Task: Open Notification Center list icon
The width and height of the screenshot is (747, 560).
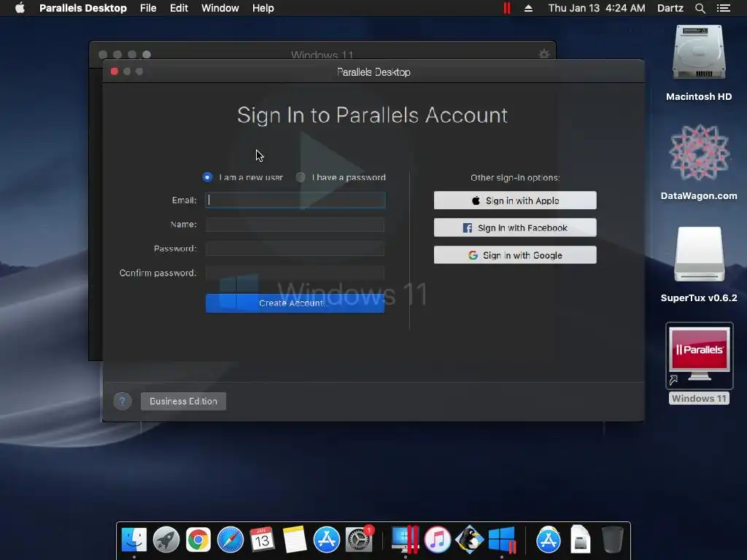Action: 724,8
